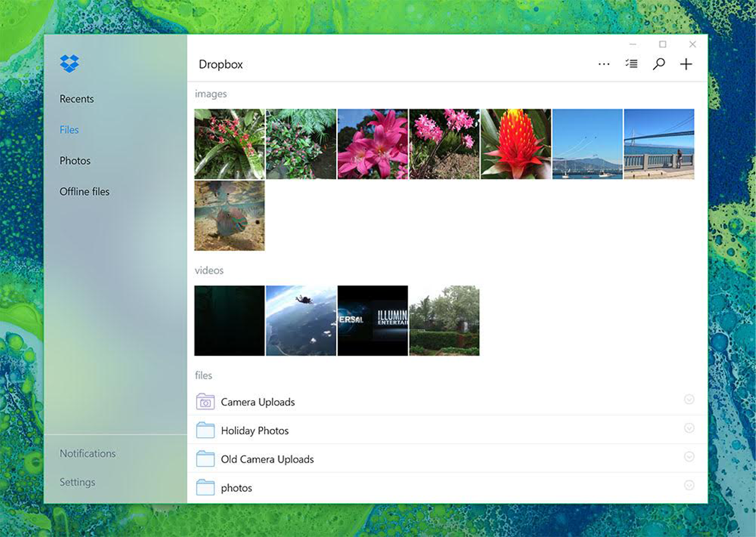
Task: Click the Old Camera Uploads folder icon
Action: [205, 459]
